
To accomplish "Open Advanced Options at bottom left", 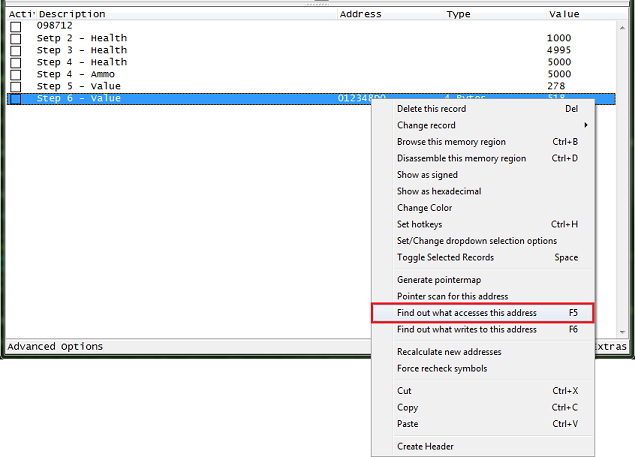I will 55,347.
